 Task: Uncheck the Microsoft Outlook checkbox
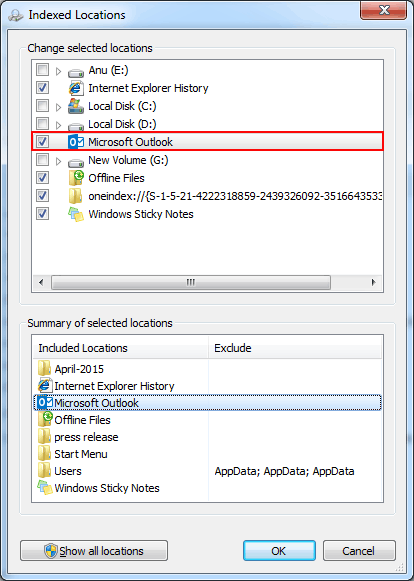tap(42, 142)
